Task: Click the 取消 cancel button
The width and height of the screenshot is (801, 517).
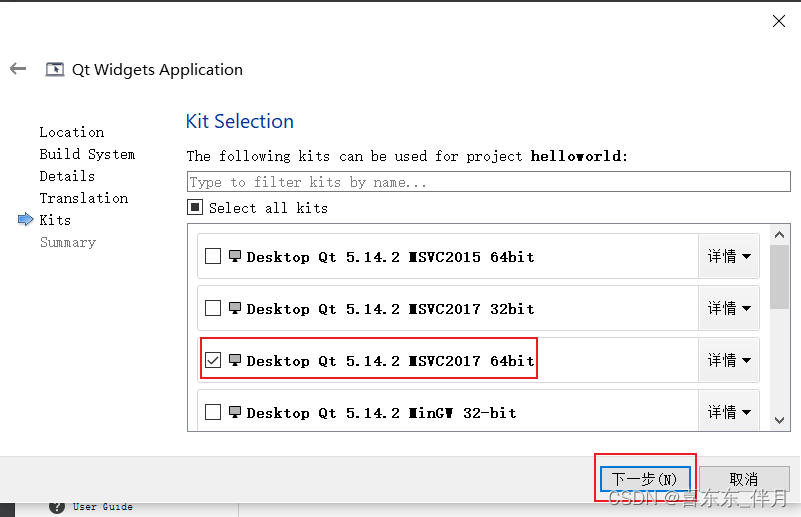Action: pyautogui.click(x=744, y=479)
